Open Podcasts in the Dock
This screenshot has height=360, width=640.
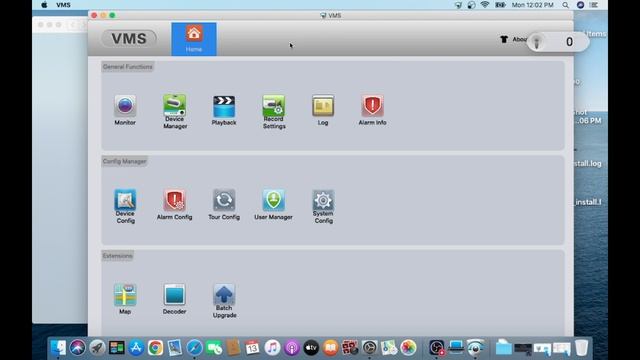291,348
